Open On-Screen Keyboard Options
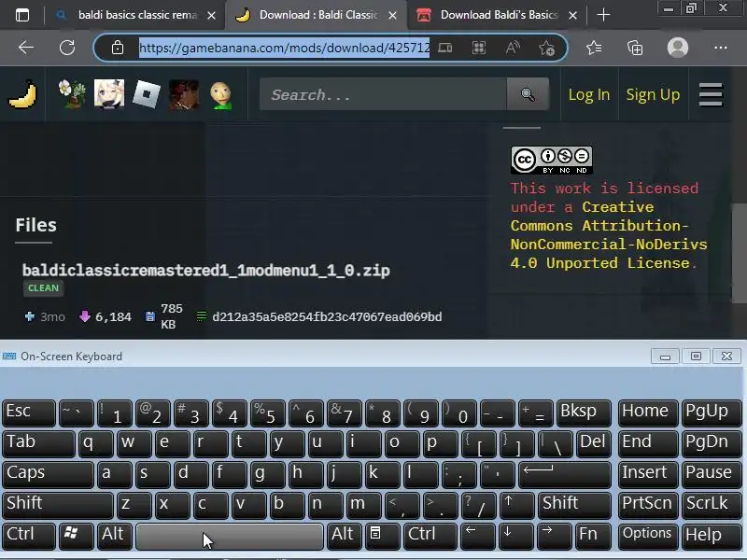Viewport: 747px width, 560px height. pos(647,536)
